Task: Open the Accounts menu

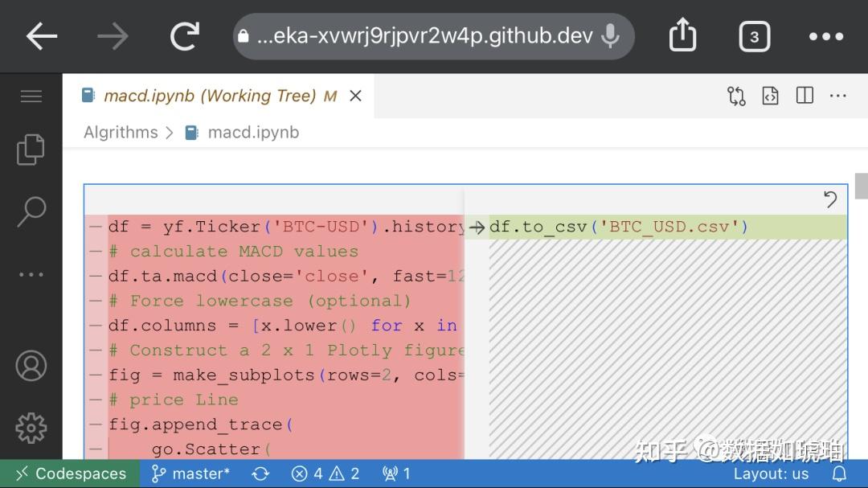Action: click(31, 366)
